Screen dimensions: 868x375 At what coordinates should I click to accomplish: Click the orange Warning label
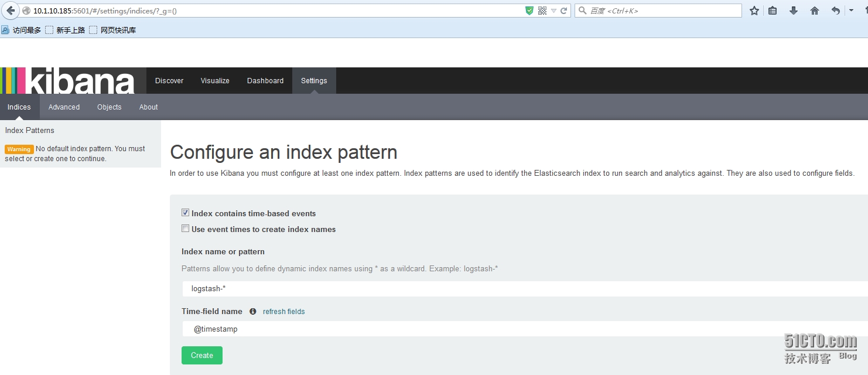(x=19, y=149)
